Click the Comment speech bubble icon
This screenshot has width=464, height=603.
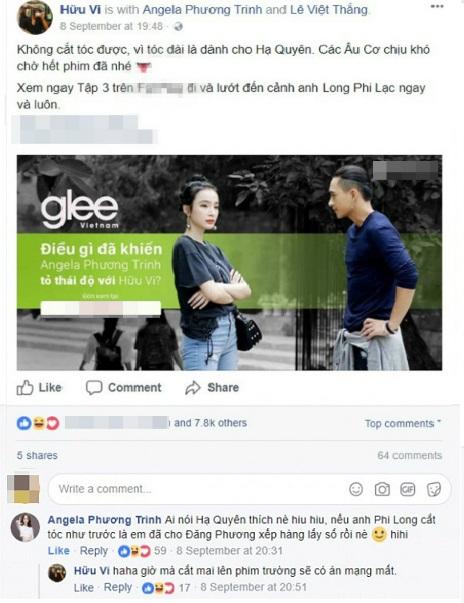[94, 388]
